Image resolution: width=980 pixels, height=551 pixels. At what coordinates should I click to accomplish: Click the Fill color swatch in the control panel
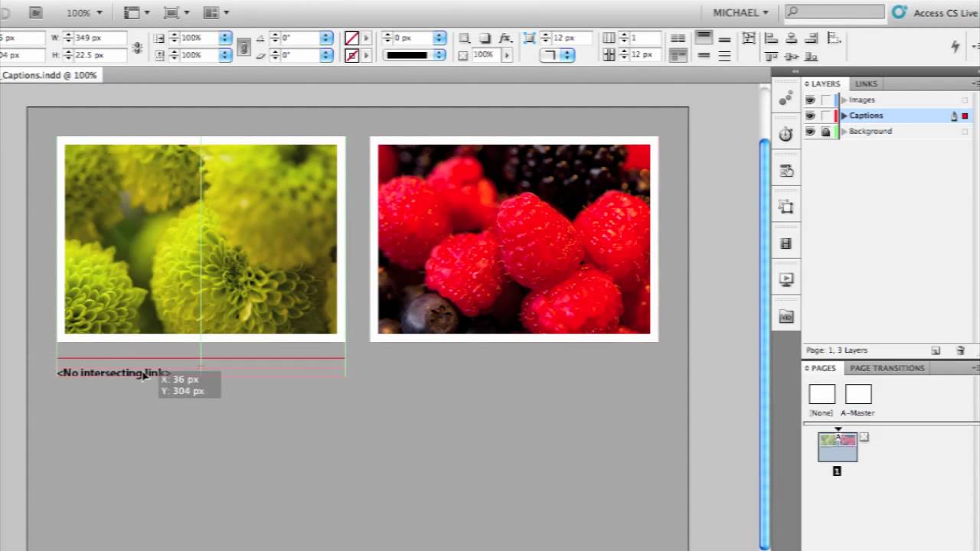pyautogui.click(x=351, y=38)
